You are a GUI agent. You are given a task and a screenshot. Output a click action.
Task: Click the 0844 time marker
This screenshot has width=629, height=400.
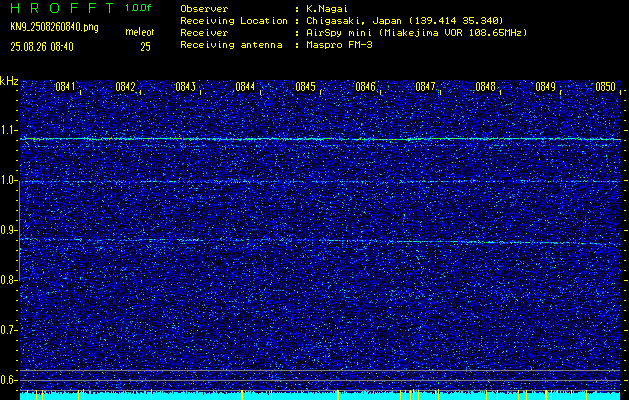[245, 87]
